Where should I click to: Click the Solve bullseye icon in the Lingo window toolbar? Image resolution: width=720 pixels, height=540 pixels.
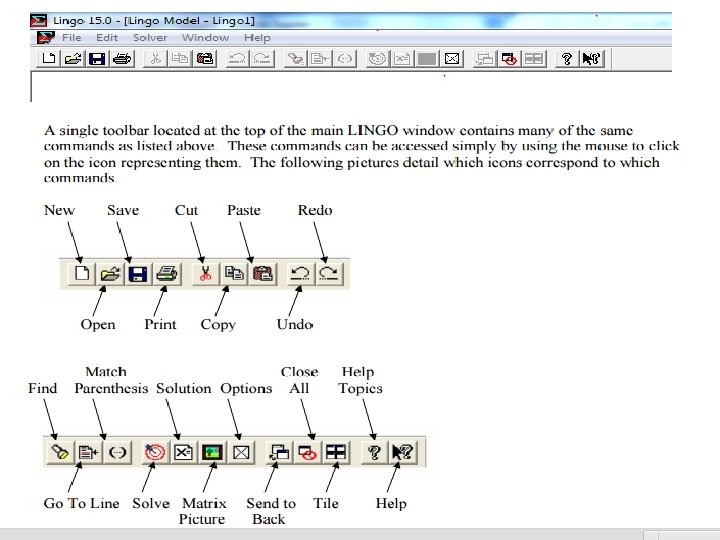377,59
